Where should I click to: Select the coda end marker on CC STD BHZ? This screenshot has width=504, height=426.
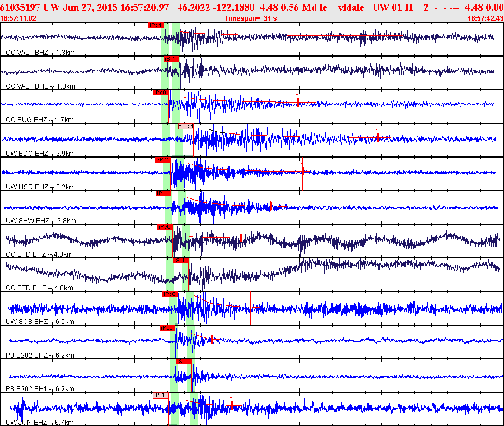(241, 238)
